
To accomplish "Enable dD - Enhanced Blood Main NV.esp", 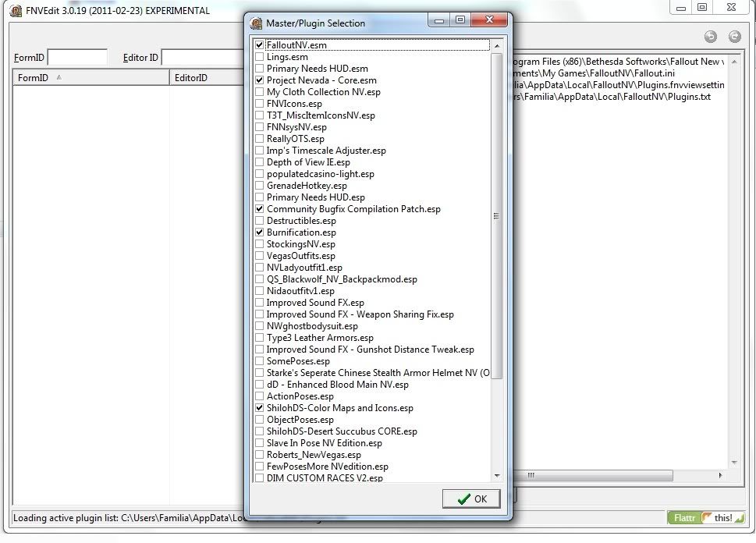I will pyautogui.click(x=259, y=385).
